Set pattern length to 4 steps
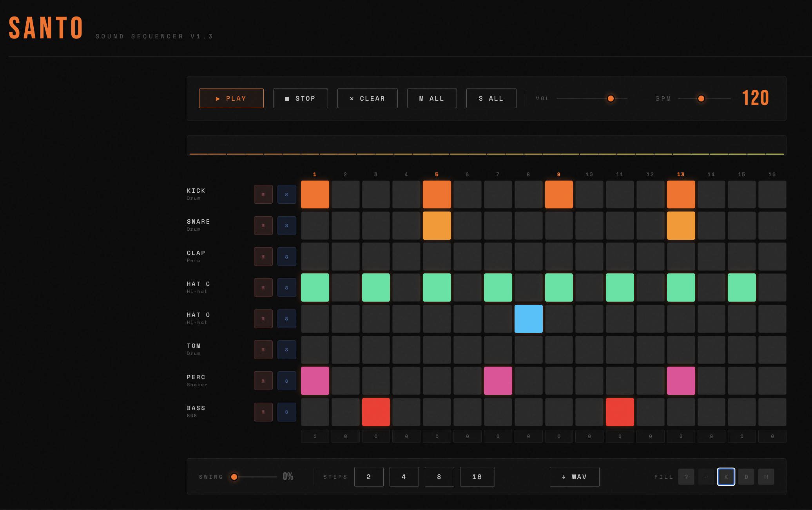812x510 pixels. (404, 477)
